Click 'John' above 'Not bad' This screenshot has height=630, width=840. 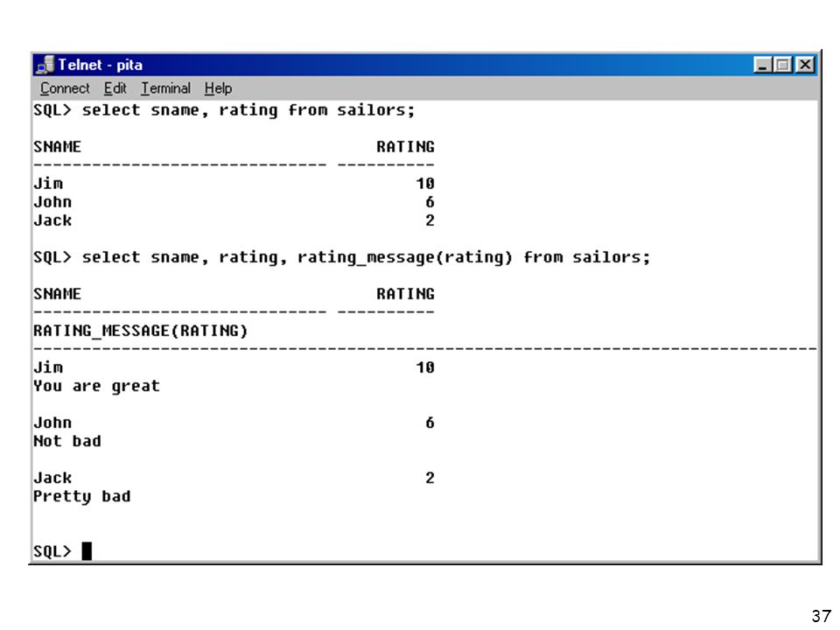52,423
